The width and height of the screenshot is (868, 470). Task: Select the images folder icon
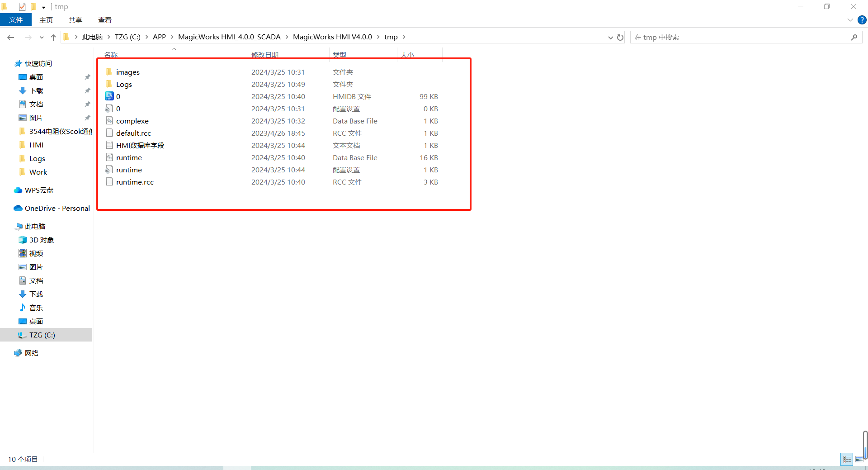pyautogui.click(x=109, y=72)
